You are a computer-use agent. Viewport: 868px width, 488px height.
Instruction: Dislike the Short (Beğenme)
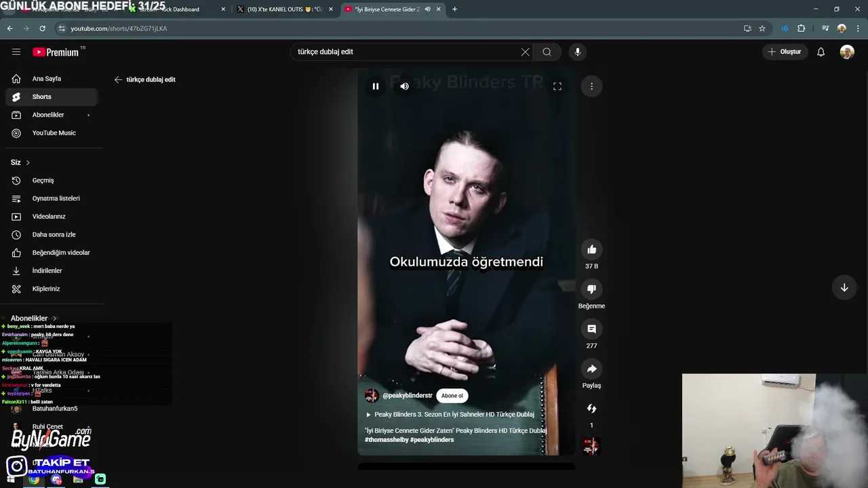[591, 289]
